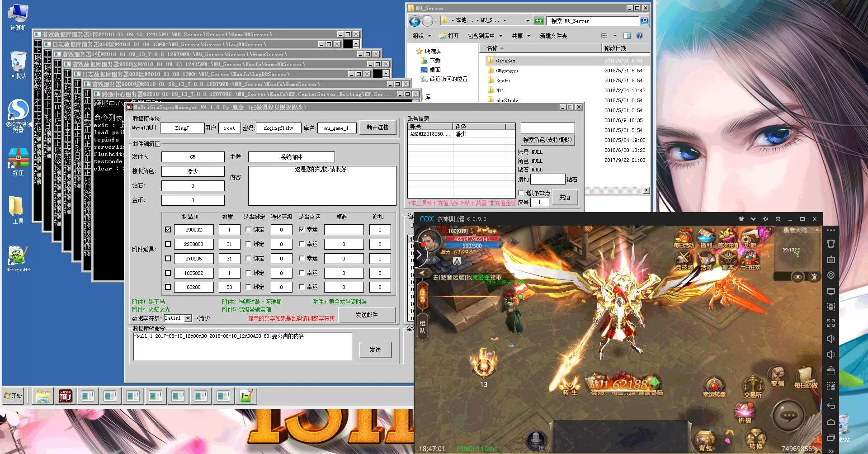Viewport: 868px width, 454px height.
Task: Uncheck 幸运 for item 990002
Action: 302,230
